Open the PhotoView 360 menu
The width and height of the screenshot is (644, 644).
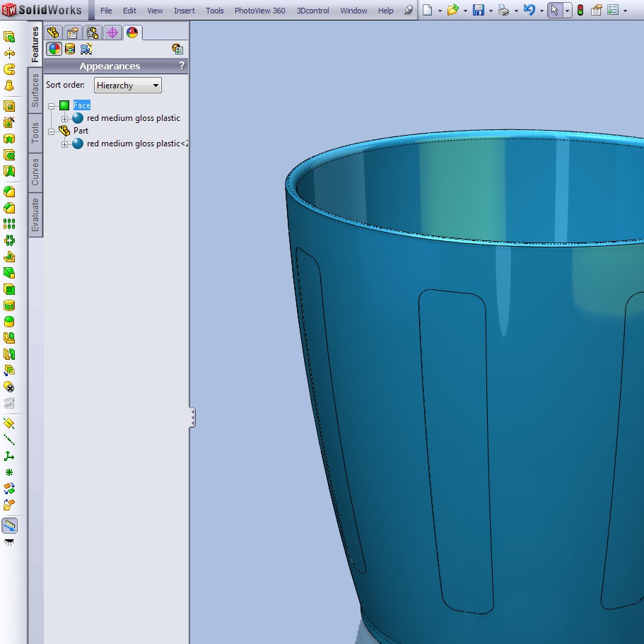[x=259, y=11]
